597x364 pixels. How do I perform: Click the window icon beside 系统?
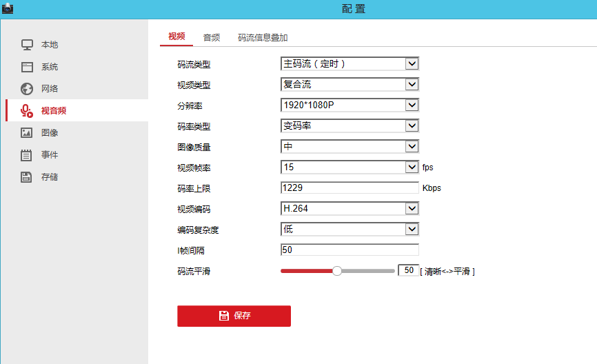tap(27, 67)
